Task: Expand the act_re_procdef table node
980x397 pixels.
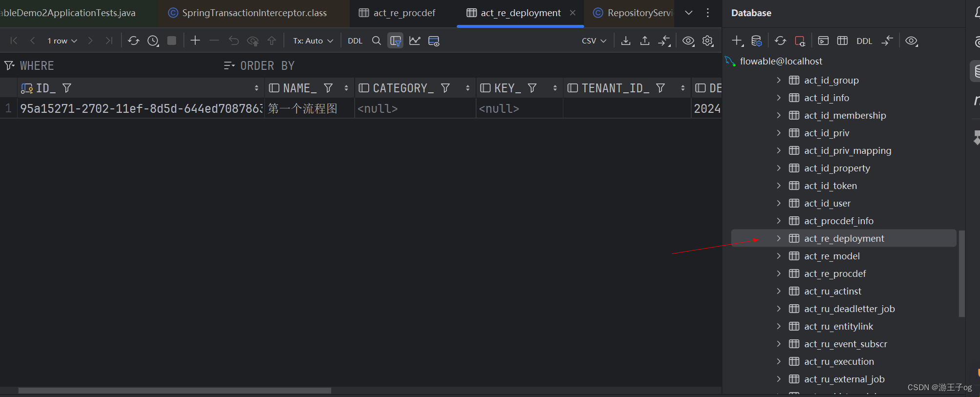Action: coord(779,273)
